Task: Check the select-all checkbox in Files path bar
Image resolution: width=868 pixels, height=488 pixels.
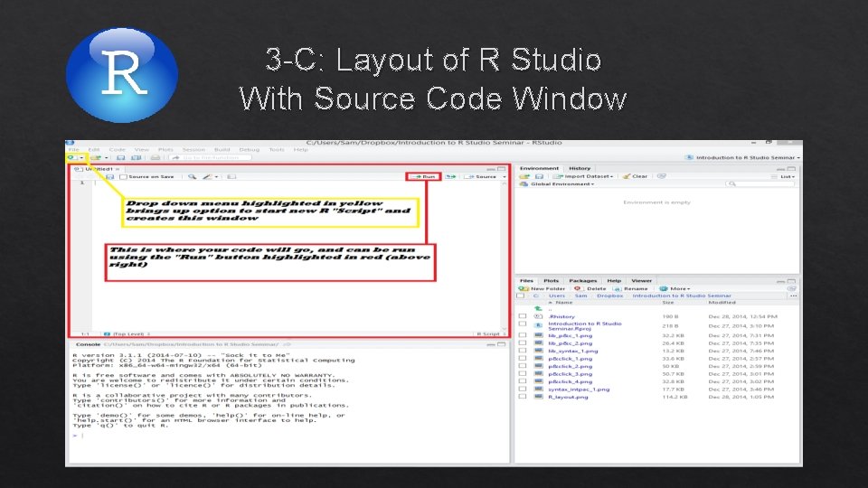Action: point(521,296)
